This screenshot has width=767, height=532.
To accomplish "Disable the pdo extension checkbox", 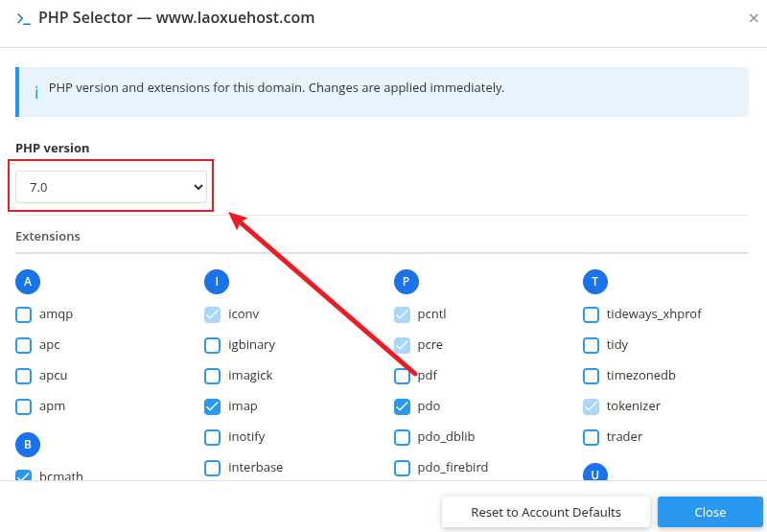I will [403, 406].
